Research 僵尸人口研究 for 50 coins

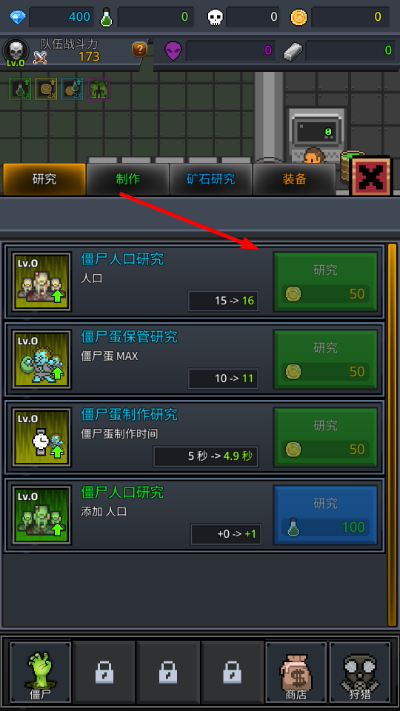coord(325,282)
